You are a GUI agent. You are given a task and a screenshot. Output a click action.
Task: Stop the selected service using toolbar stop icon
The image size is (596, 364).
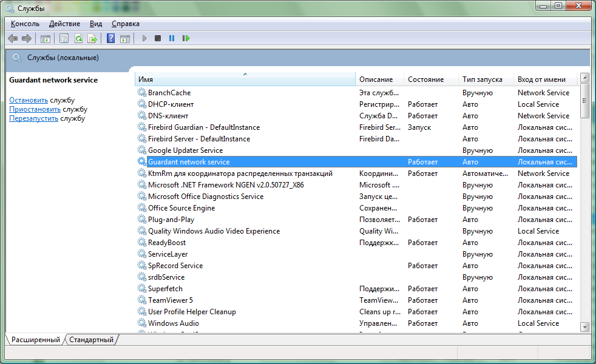point(157,38)
